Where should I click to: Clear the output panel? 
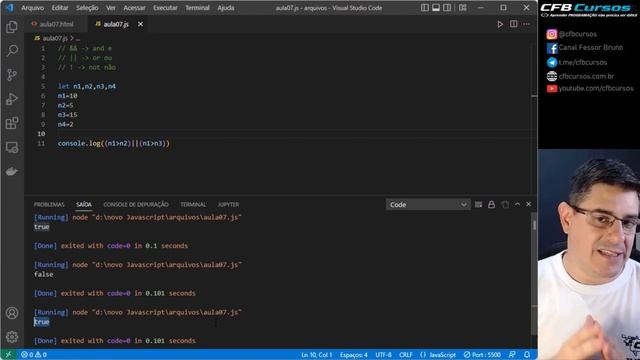point(478,204)
